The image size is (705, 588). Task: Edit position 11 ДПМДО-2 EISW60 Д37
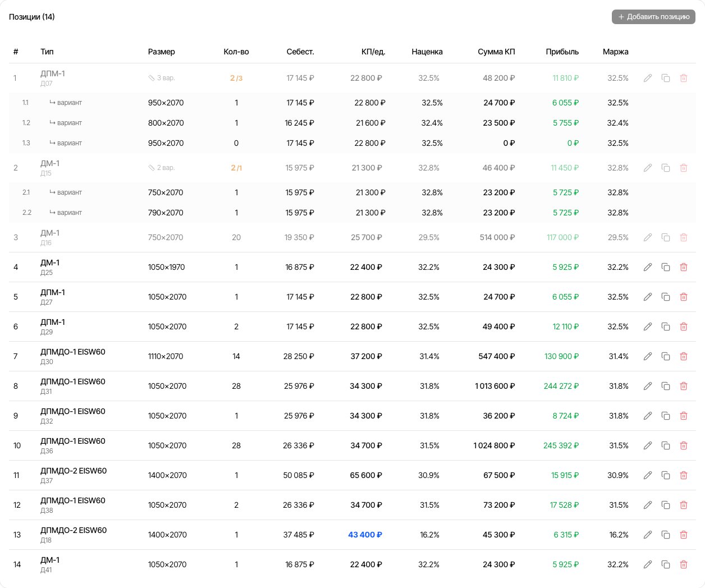pyautogui.click(x=648, y=475)
